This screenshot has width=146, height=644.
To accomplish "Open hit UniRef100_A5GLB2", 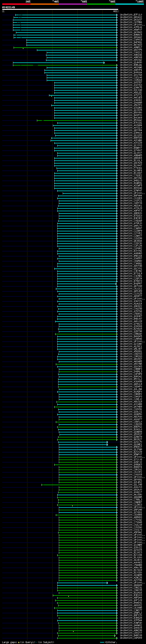I will tap(131, 93).
